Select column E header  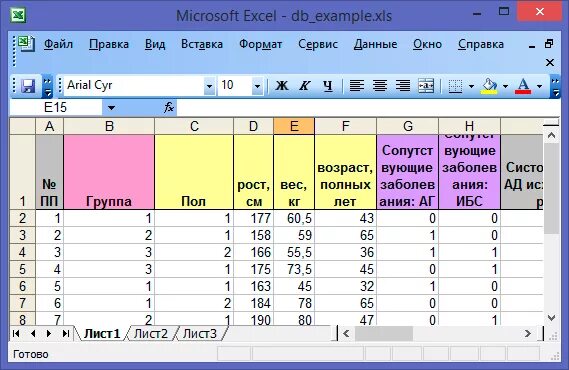294,126
